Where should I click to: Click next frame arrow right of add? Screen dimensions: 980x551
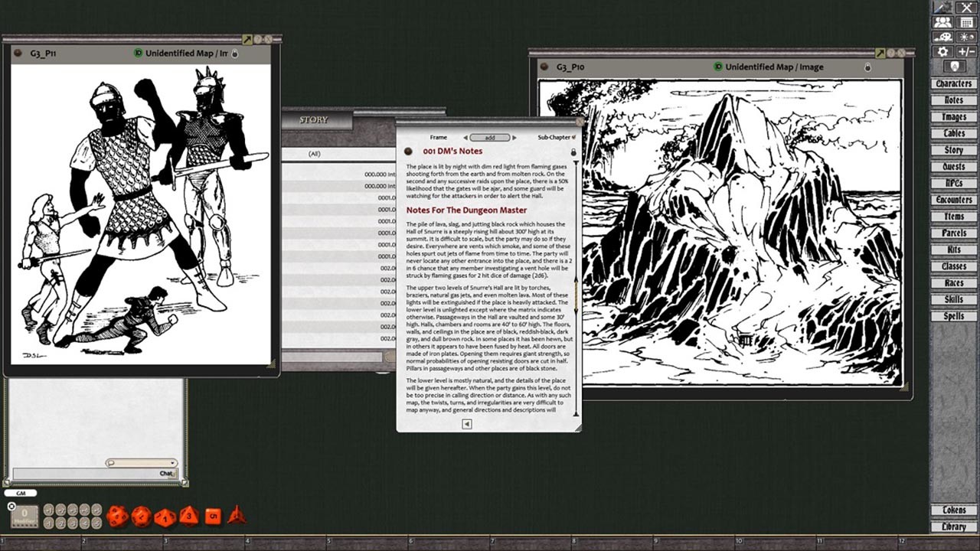[x=514, y=138]
